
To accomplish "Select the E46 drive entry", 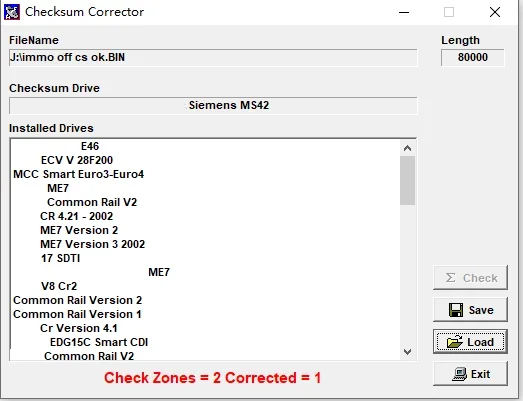I will (x=90, y=146).
